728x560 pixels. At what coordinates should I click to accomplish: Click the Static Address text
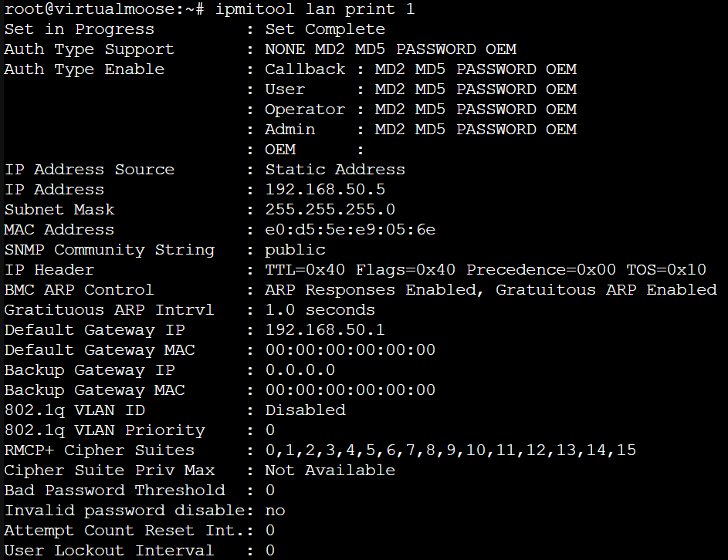tap(335, 170)
